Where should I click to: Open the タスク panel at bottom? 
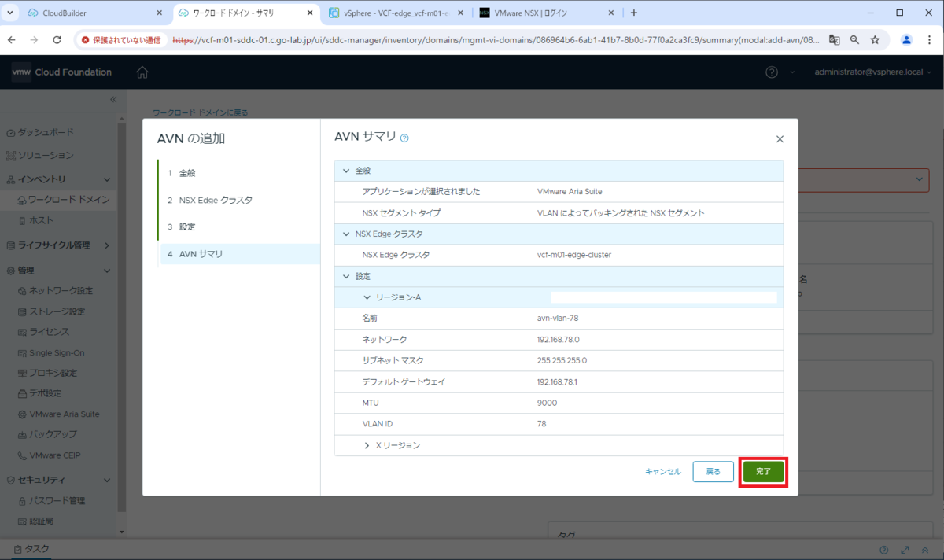click(31, 549)
